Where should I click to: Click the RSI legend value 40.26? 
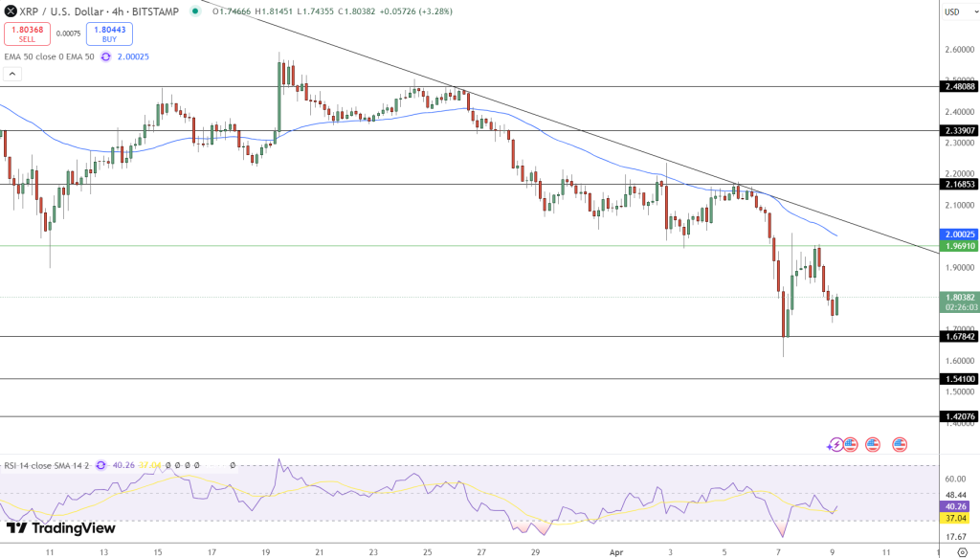[123, 465]
